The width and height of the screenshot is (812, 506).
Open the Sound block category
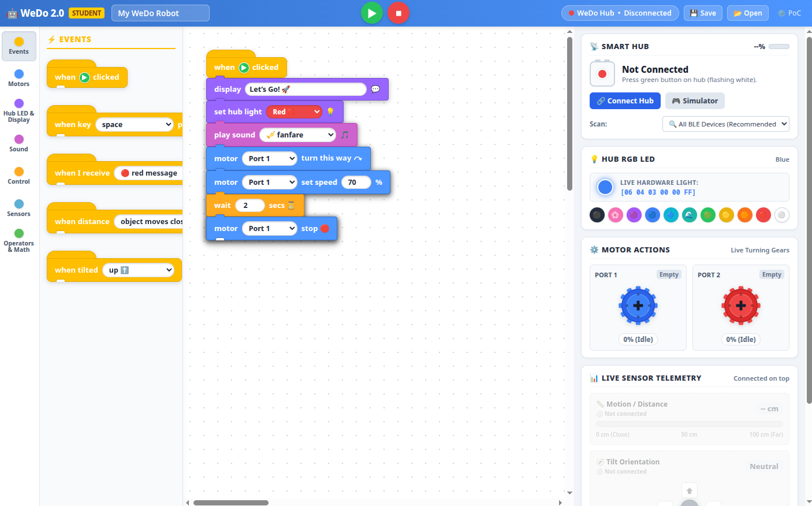pos(19,143)
